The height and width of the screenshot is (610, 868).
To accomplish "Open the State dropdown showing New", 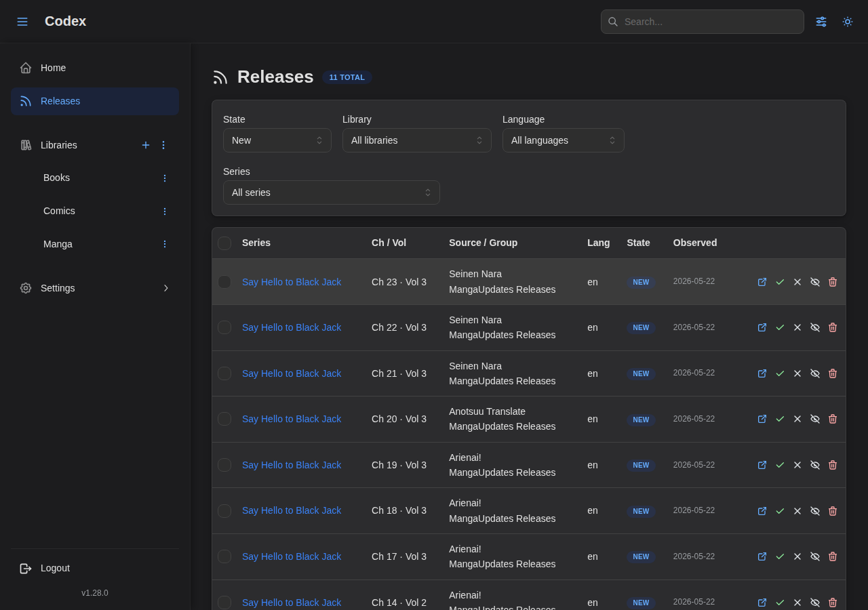I will [277, 140].
